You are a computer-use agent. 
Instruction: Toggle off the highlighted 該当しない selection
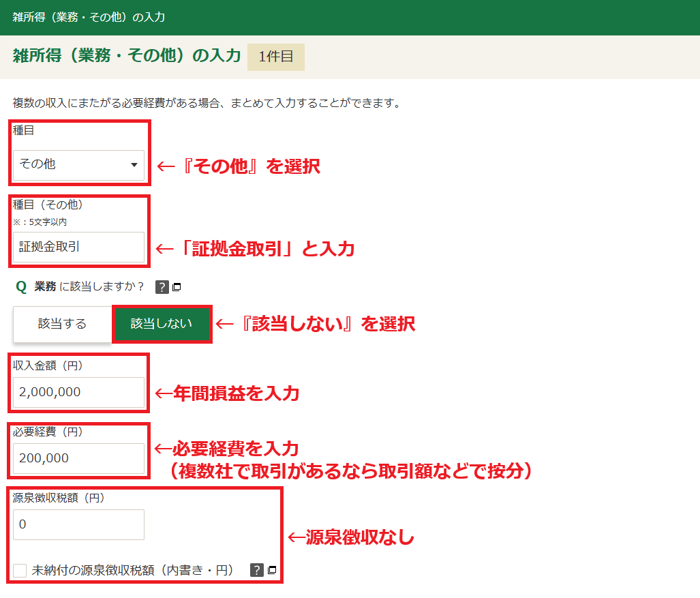[162, 324]
